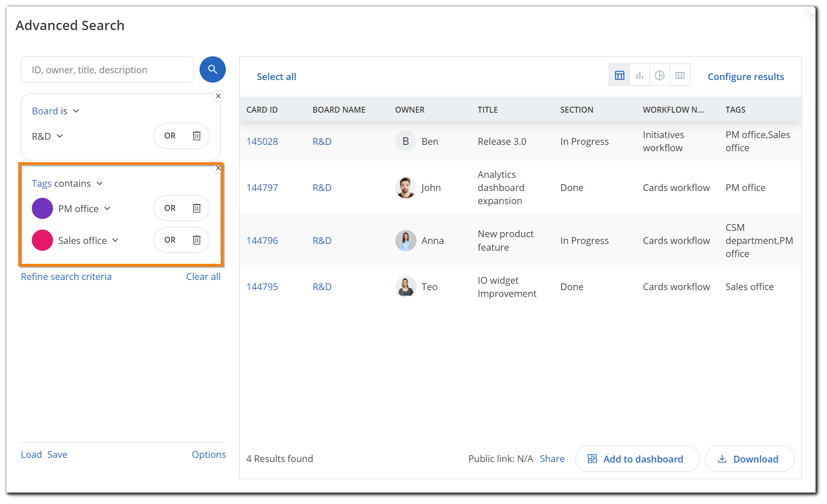Image resolution: width=827 pixels, height=504 pixels.
Task: Click OWNER column header
Action: (410, 110)
